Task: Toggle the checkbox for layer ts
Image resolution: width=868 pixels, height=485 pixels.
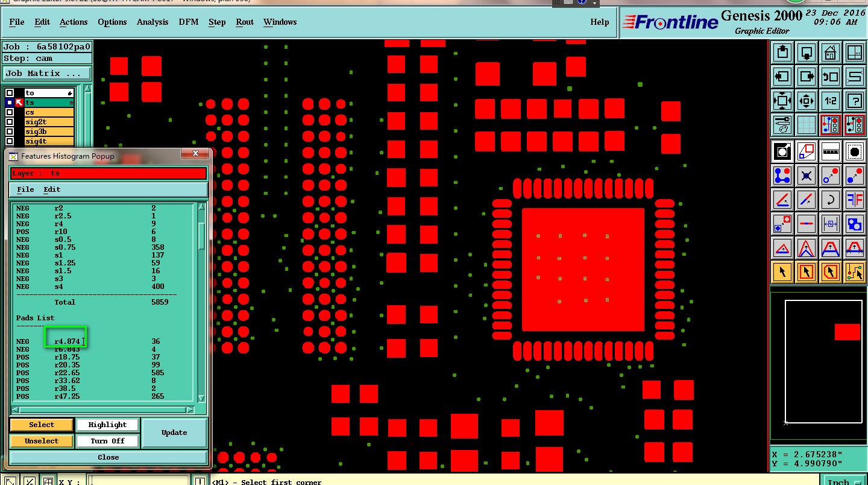Action: coord(10,103)
